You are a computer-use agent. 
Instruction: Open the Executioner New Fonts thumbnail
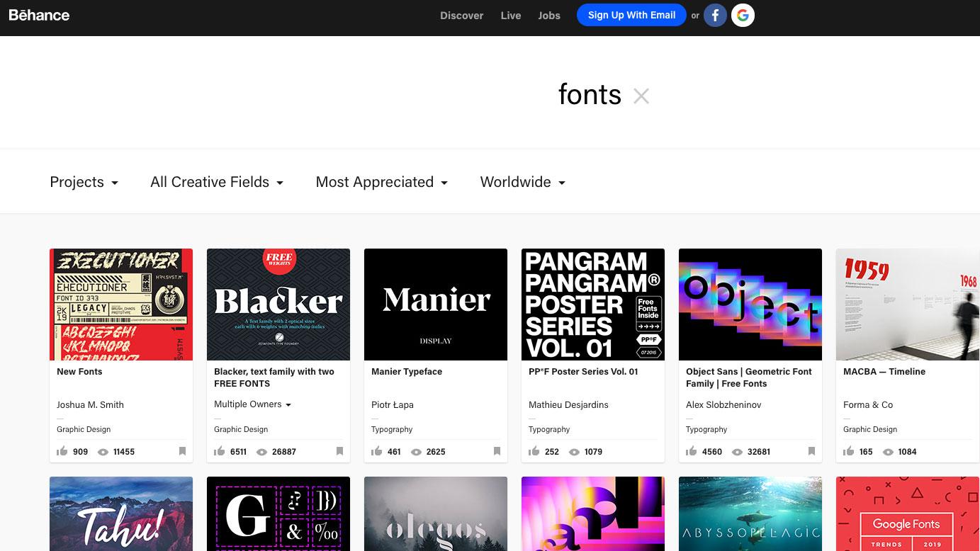click(121, 305)
